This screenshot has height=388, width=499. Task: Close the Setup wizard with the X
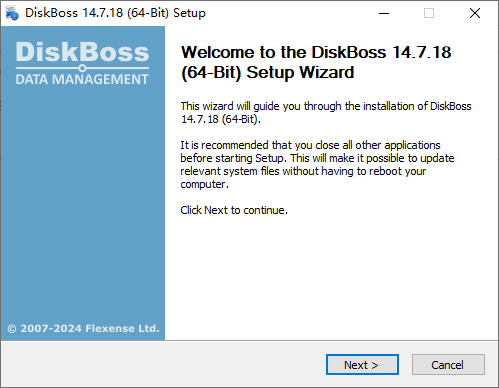[475, 13]
